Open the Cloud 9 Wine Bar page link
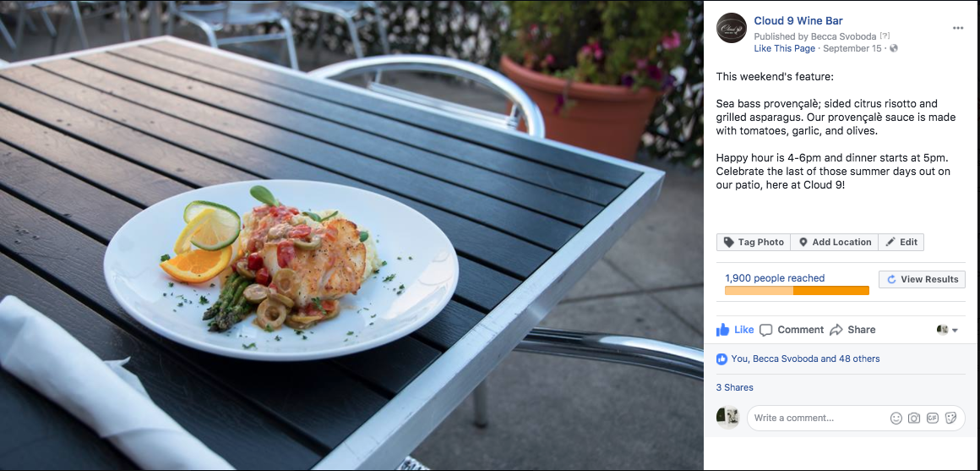 pyautogui.click(x=798, y=21)
